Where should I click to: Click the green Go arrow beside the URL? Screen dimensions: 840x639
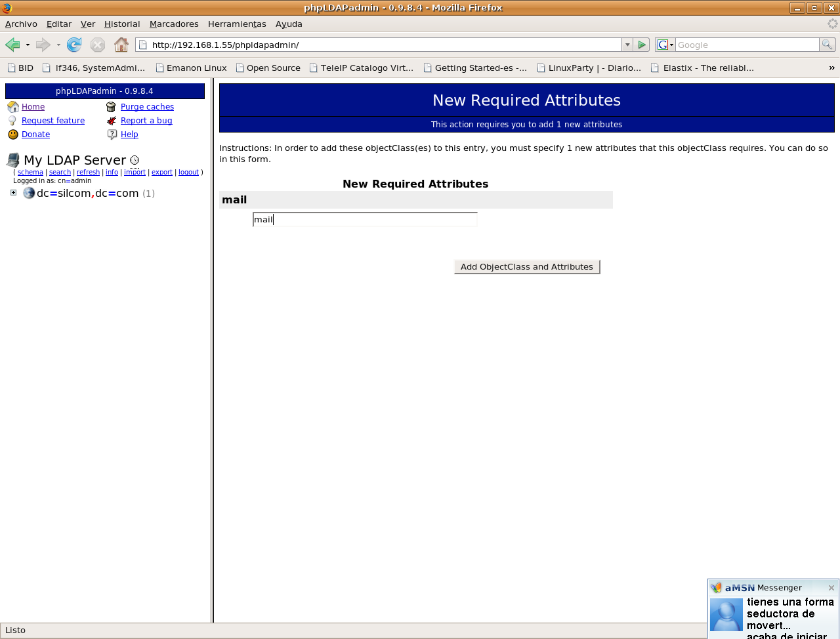[x=642, y=45]
